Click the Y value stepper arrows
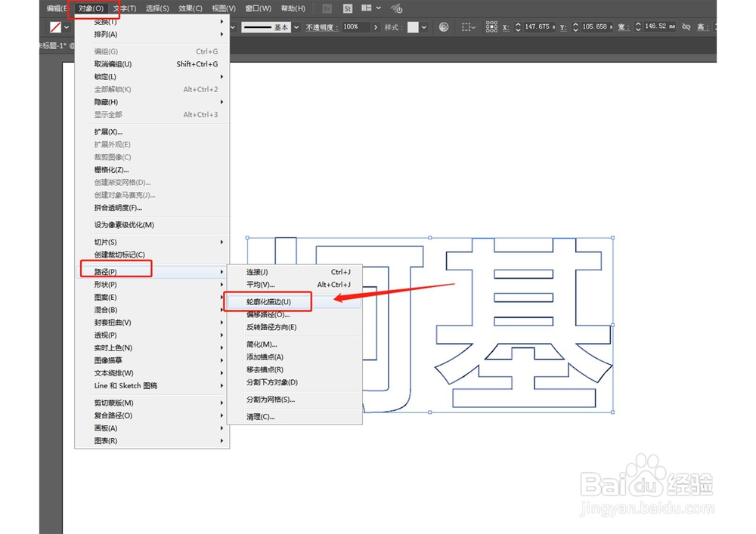Screen dimensions: 756x534 (575, 27)
